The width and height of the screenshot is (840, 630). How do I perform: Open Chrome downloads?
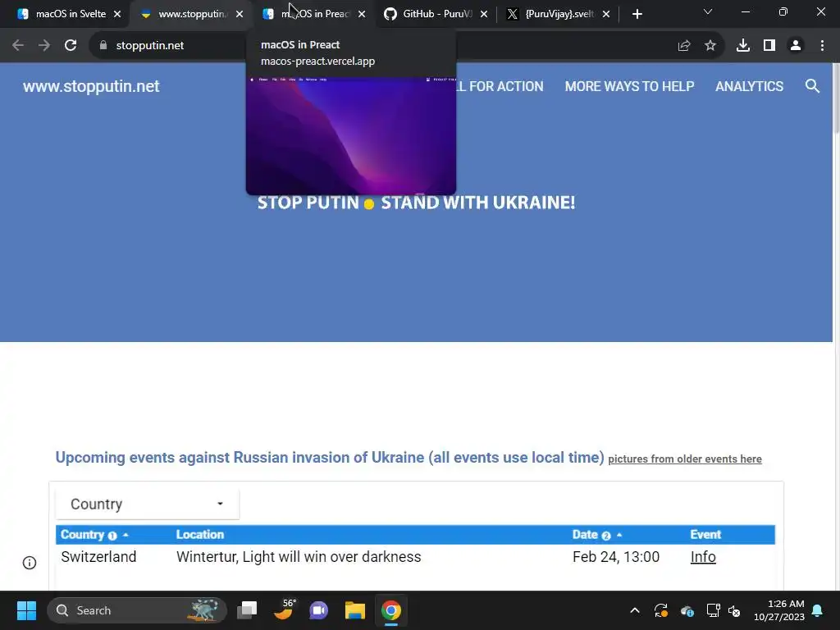tap(743, 46)
